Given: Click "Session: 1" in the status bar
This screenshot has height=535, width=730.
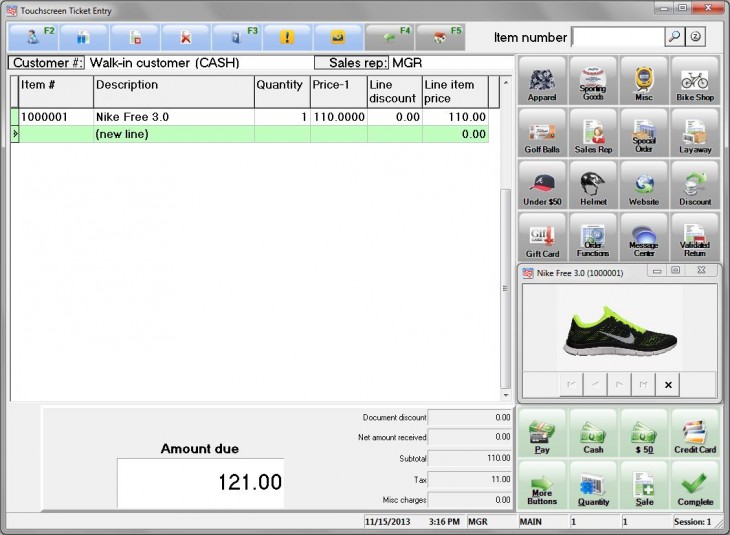Looking at the screenshot, I should coord(692,521).
